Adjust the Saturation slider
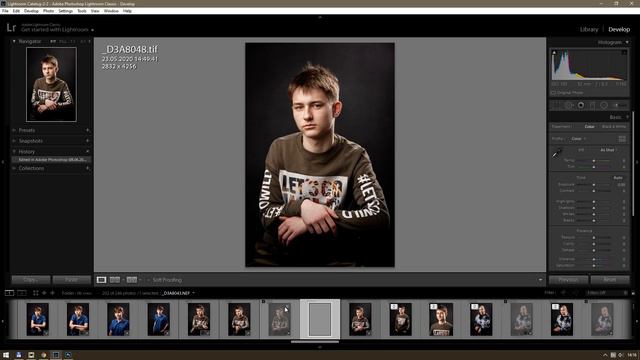 [594, 265]
